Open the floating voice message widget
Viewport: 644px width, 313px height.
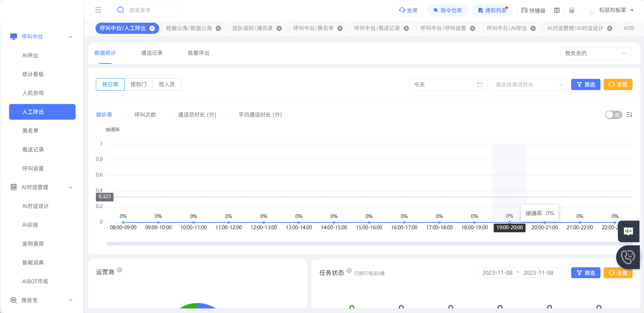tap(628, 231)
